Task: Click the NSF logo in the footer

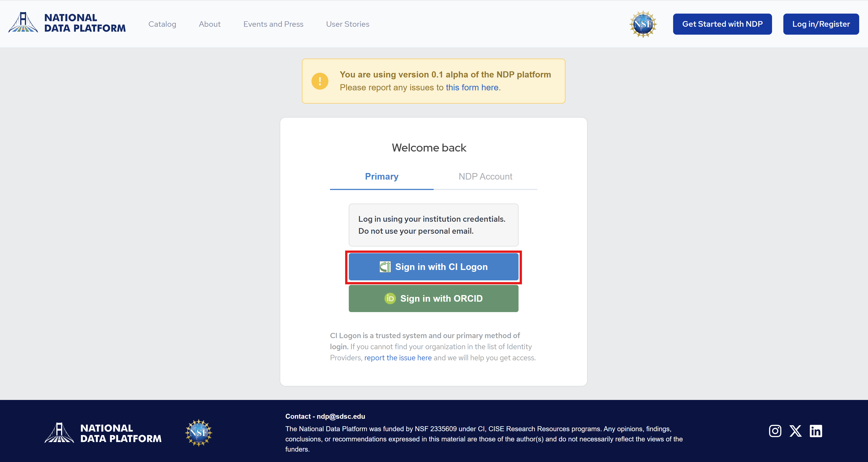Action: [x=198, y=433]
